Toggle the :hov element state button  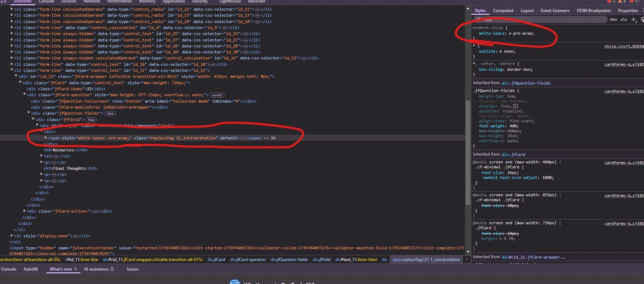coord(613,19)
